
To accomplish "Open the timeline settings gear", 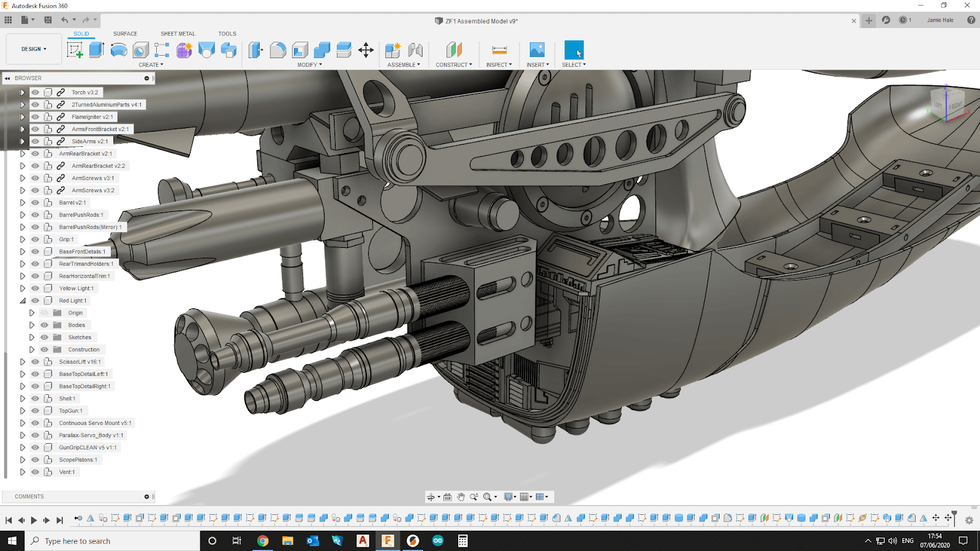I will click(x=969, y=520).
